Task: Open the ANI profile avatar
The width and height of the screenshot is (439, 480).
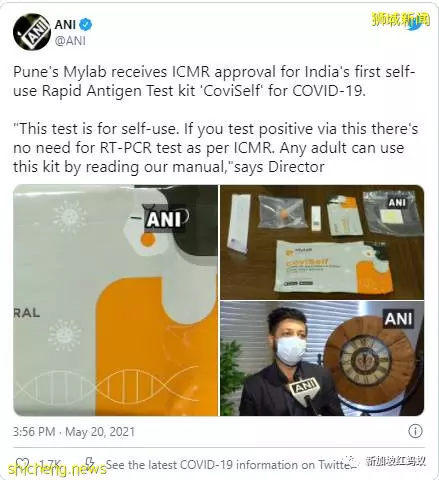Action: click(32, 32)
